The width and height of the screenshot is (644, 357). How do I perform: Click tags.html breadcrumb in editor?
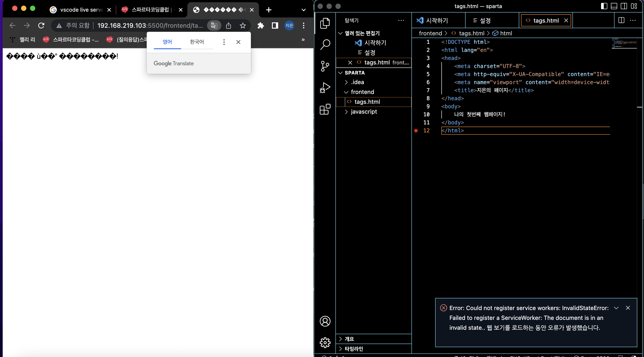coord(468,33)
